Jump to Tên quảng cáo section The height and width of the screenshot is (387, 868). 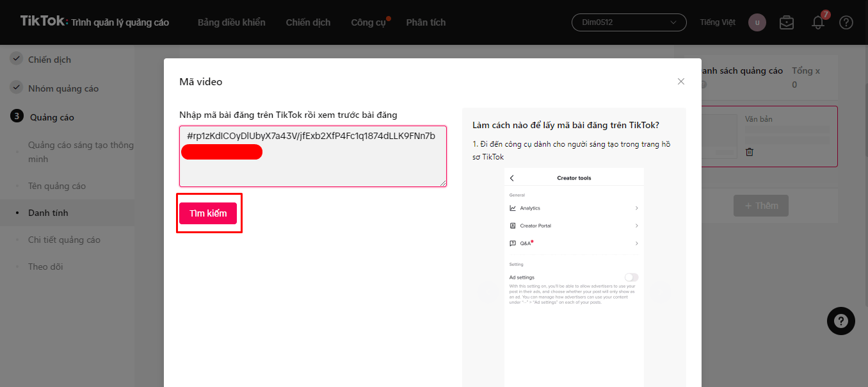(x=57, y=186)
